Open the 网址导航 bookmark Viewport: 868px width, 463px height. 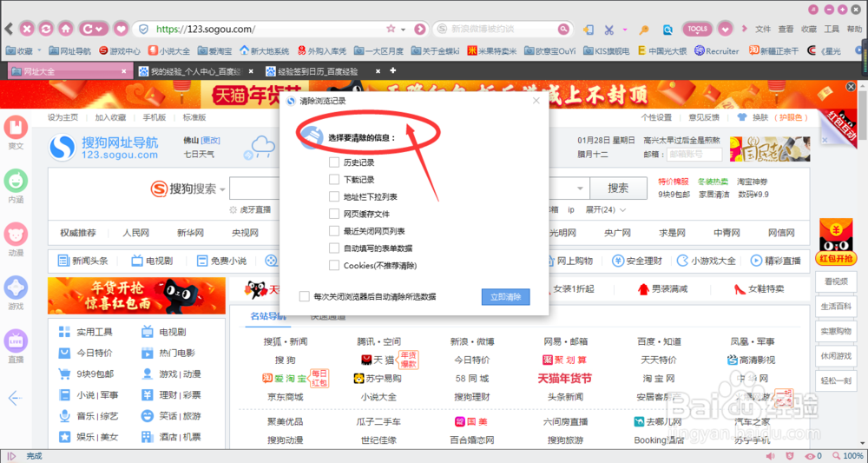[x=69, y=51]
